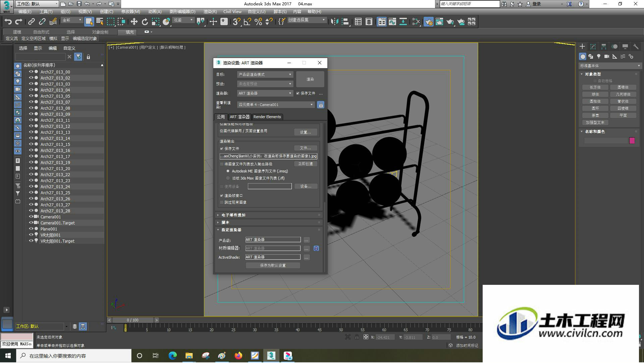
Task: Select the Cameras category icon
Action: [x=607, y=56]
